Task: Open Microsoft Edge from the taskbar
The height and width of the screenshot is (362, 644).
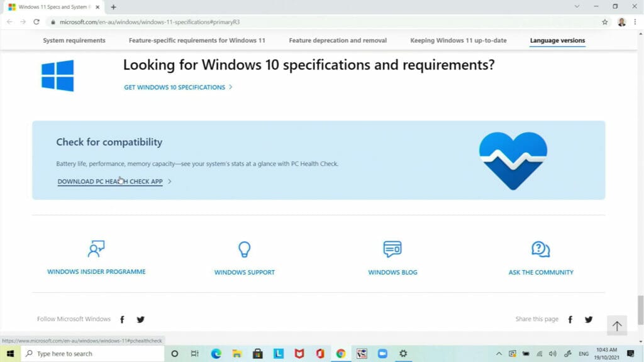Action: (216, 354)
